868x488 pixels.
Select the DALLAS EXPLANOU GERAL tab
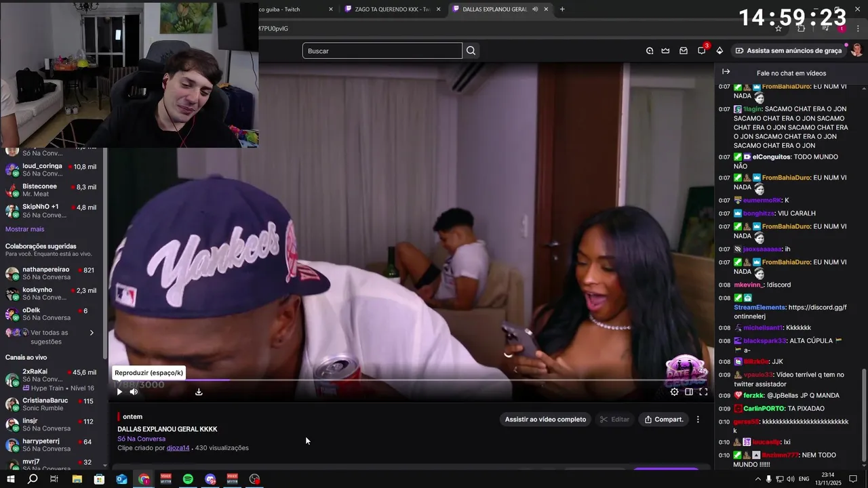494,9
